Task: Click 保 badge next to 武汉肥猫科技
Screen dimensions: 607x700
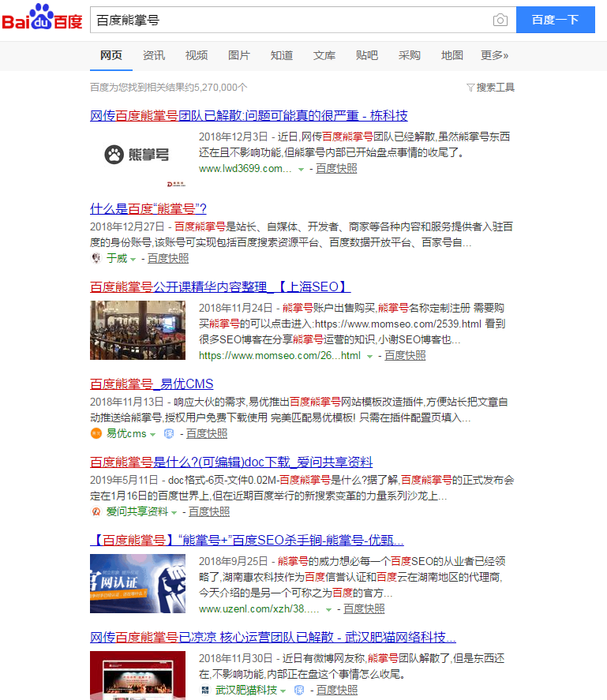Action: 299,691
